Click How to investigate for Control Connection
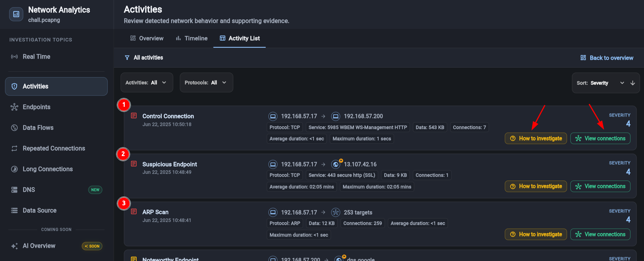The image size is (644, 261). [x=536, y=138]
